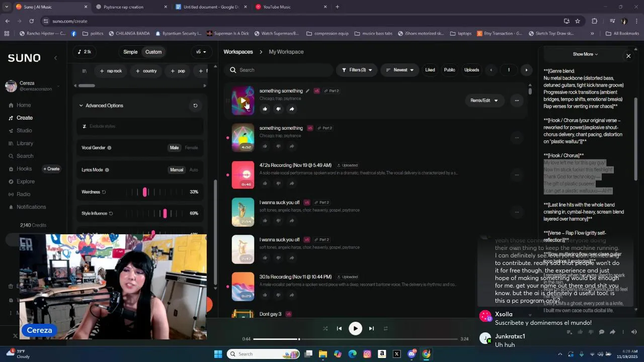Viewport: 644px width, 362px height.
Task: Open the 'Workspaces' breadcrumb link
Action: pyautogui.click(x=238, y=52)
